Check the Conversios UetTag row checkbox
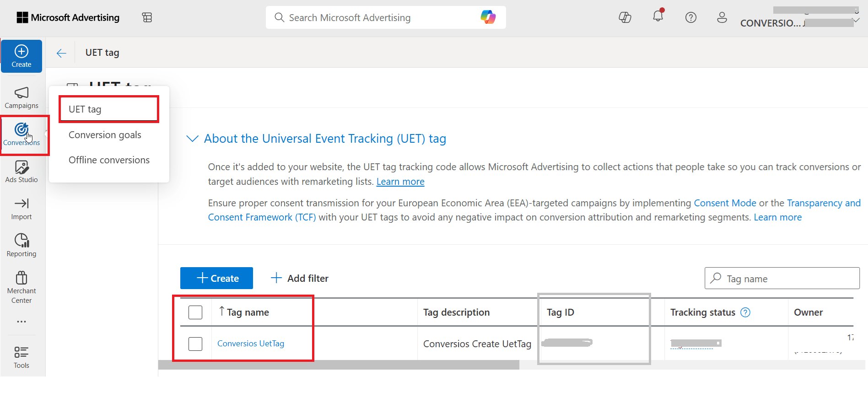Viewport: 868px width, 403px height. (x=195, y=344)
